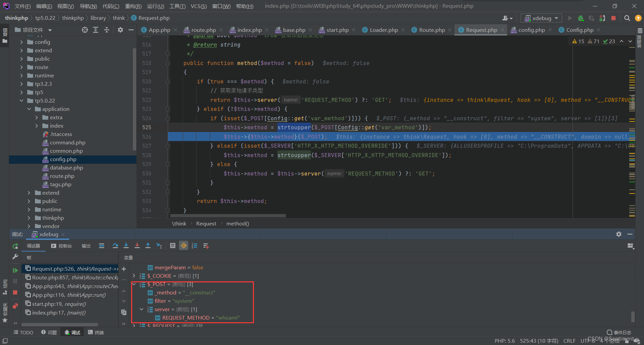Image resolution: width=644 pixels, height=345 pixels.
Task: Click the collapse all icon in project panel
Action: click(107, 30)
